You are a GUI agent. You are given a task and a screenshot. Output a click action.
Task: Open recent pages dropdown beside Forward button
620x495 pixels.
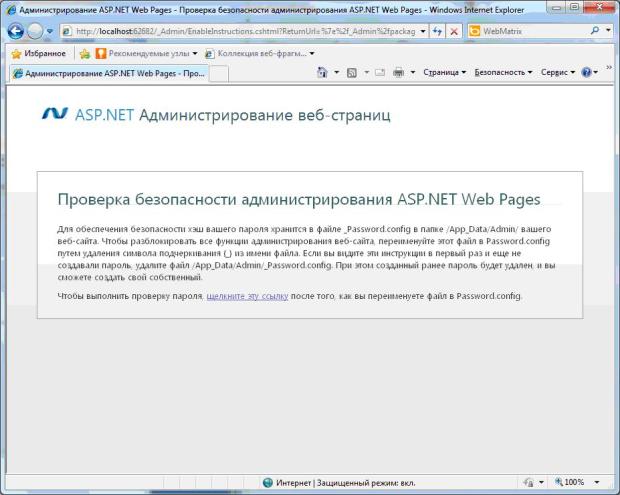click(49, 31)
